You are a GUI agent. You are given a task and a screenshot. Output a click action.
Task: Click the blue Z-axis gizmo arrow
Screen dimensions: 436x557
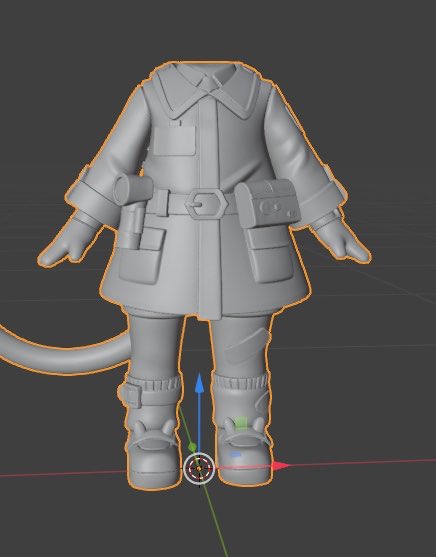199,383
